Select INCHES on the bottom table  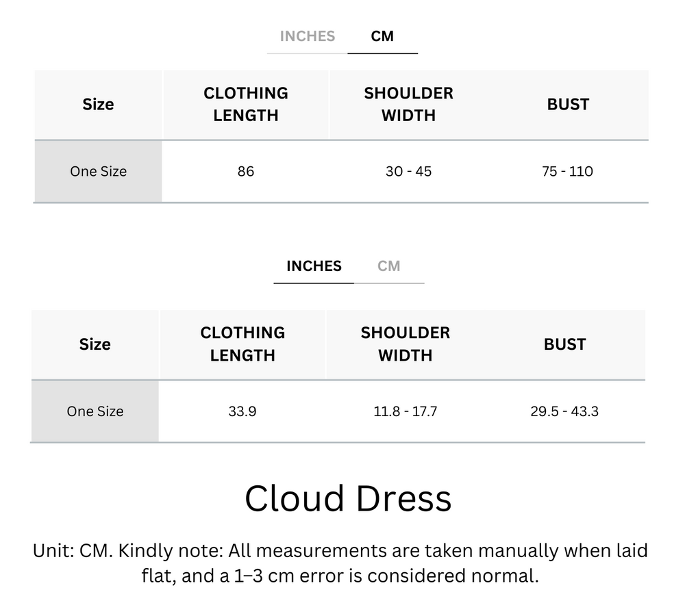pyautogui.click(x=313, y=266)
